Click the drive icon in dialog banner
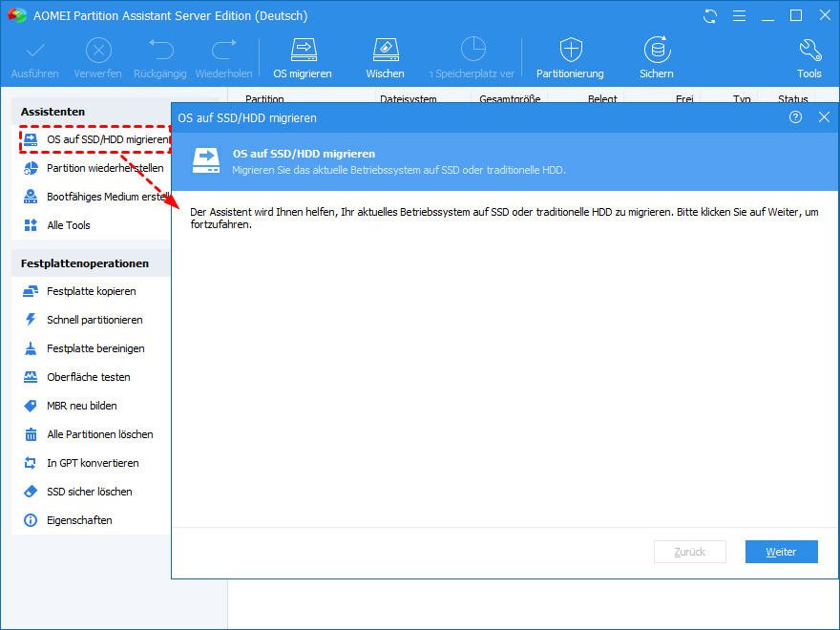Viewport: 840px width, 630px height. [206, 160]
